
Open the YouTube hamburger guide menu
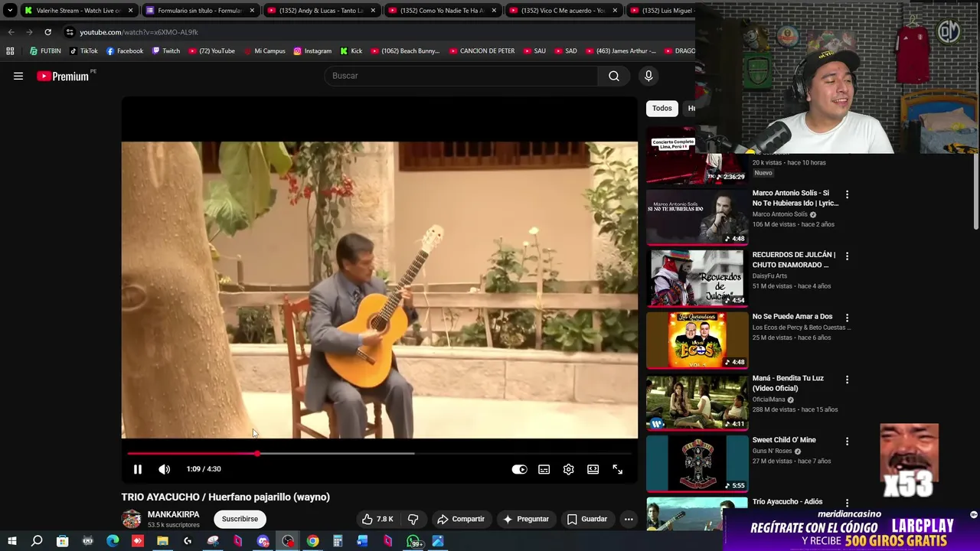tap(18, 76)
